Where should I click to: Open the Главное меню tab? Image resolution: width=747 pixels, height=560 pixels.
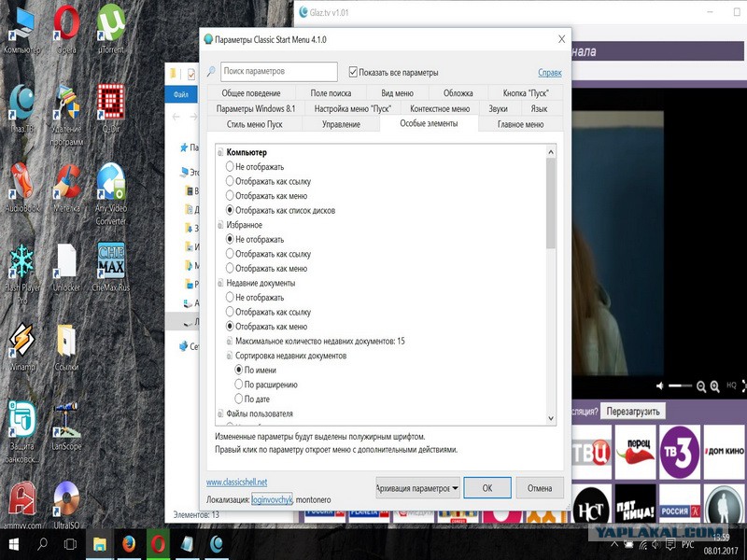520,124
